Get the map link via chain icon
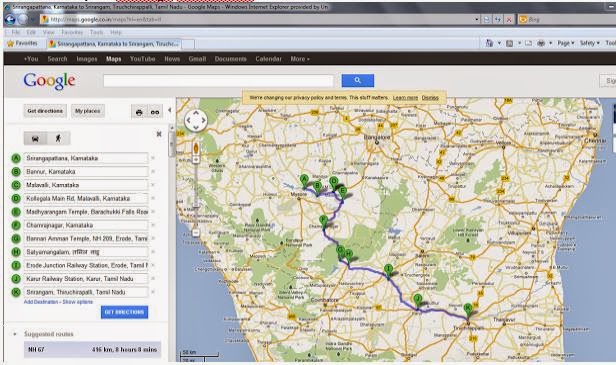Image resolution: width=616 pixels, height=365 pixels. coord(155,112)
